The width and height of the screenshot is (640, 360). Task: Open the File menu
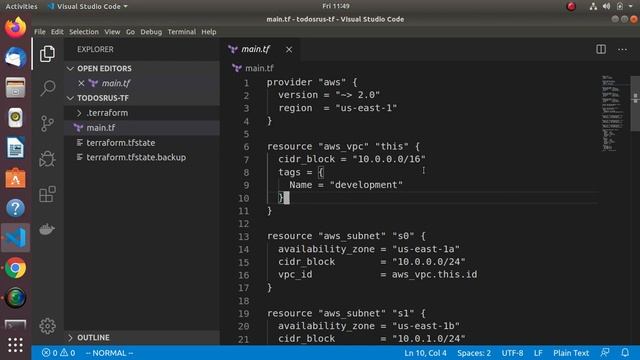[x=40, y=32]
